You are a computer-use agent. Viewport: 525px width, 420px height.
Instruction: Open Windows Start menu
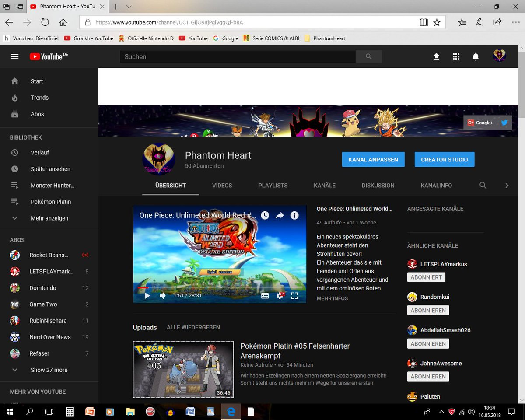click(x=9, y=412)
